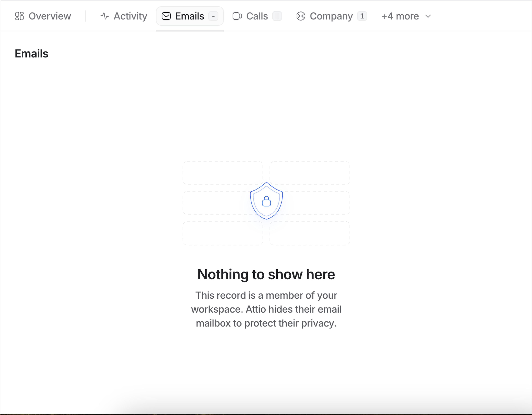
Task: Click the 'Nothing to show here' heading
Action: coord(266,274)
